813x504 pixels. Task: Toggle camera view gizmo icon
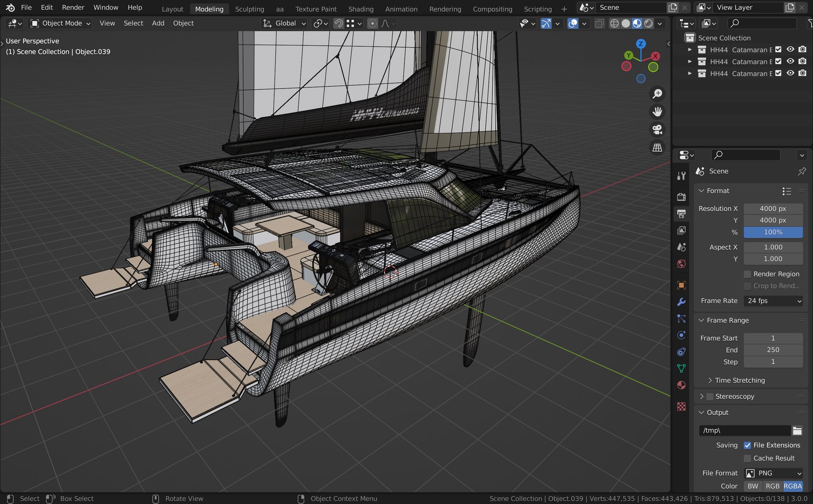click(x=657, y=129)
